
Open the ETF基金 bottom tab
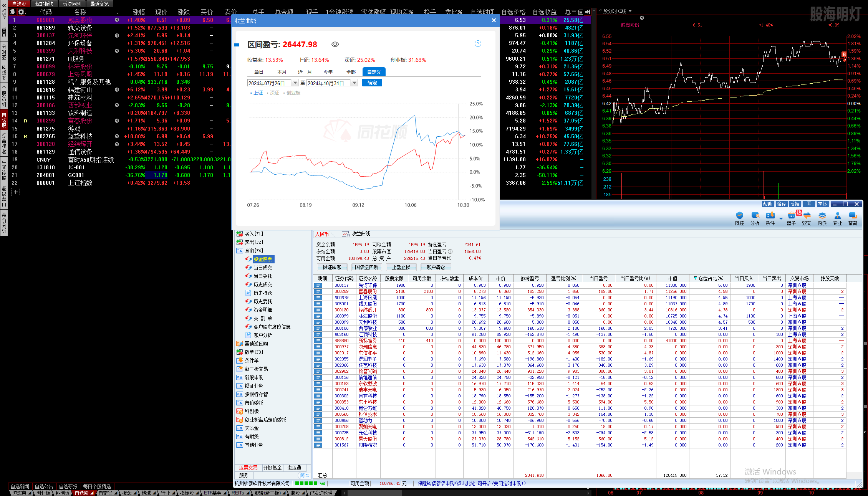[x=213, y=493]
